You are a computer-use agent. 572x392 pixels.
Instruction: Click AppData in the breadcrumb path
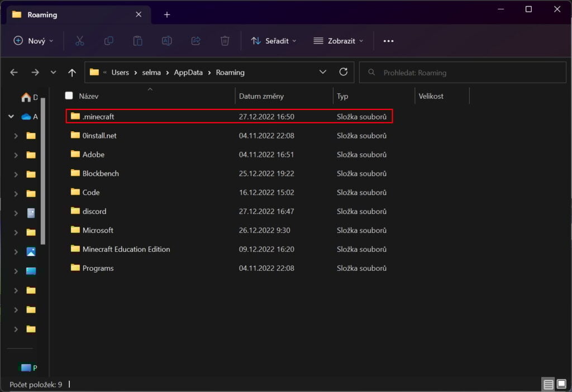187,73
